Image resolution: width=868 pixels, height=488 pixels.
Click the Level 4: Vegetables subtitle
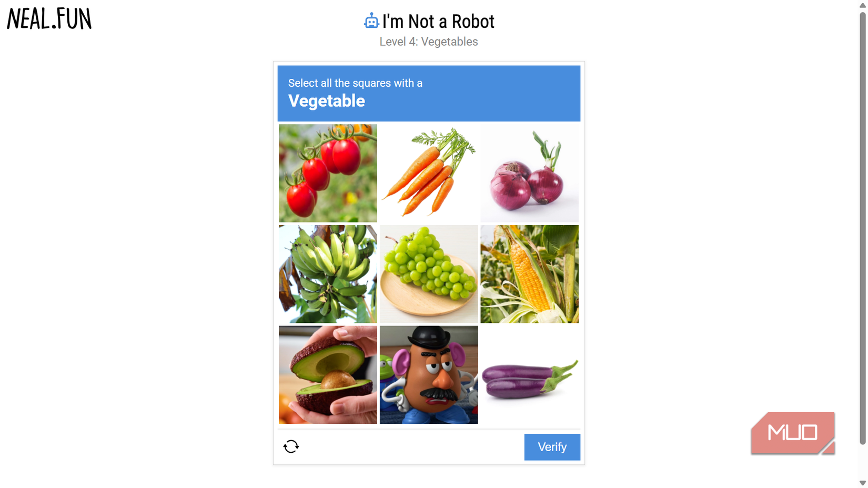point(429,42)
